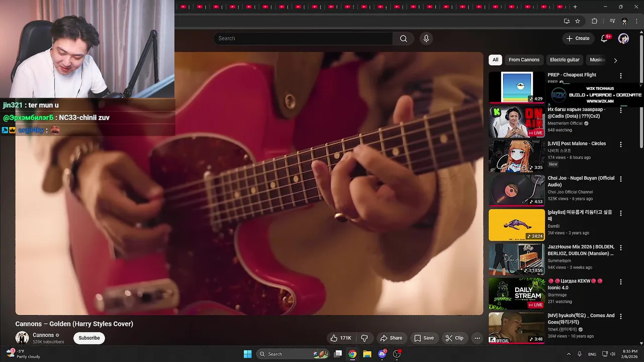Open the Windows Start menu

point(248,354)
